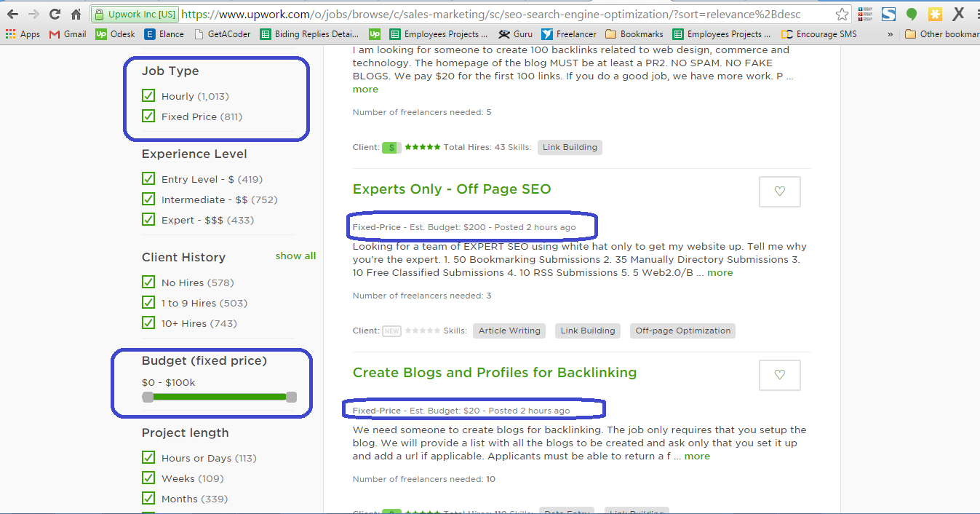Open the Biding Replies Detai... bookmark
Image resolution: width=980 pixels, height=514 pixels.
(x=309, y=34)
